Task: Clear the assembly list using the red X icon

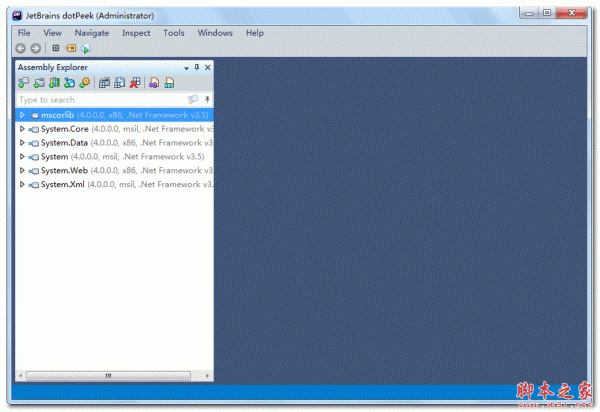Action: (135, 83)
